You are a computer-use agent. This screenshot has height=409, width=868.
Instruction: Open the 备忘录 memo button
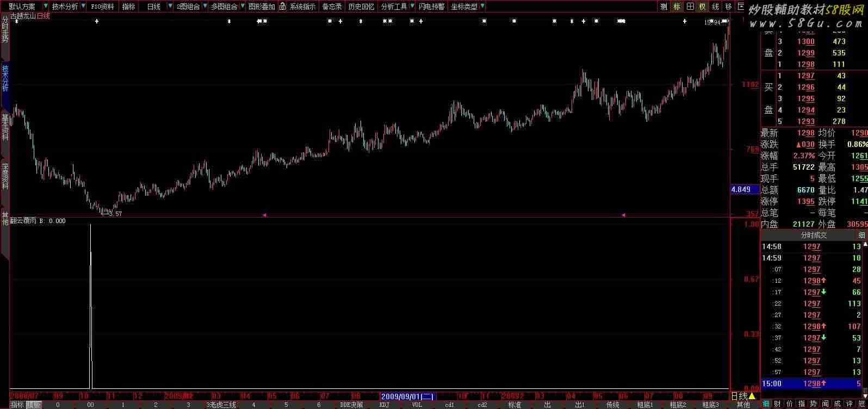[x=332, y=7]
